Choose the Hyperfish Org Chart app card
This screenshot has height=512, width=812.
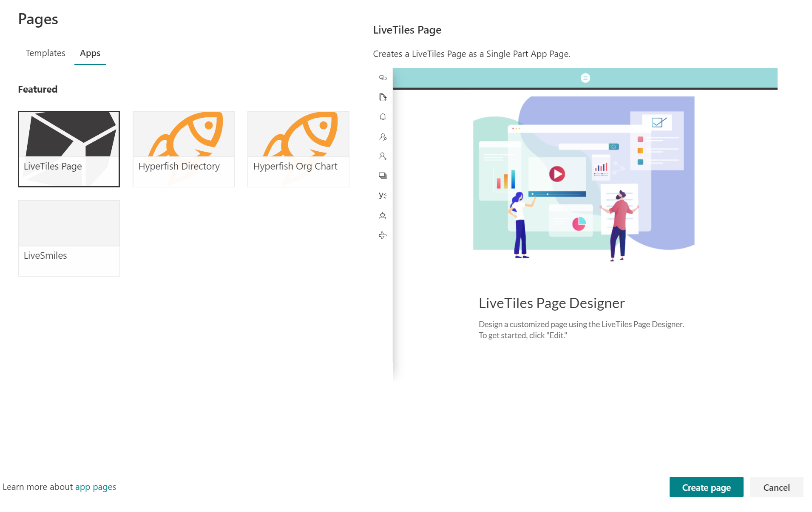[x=298, y=149]
